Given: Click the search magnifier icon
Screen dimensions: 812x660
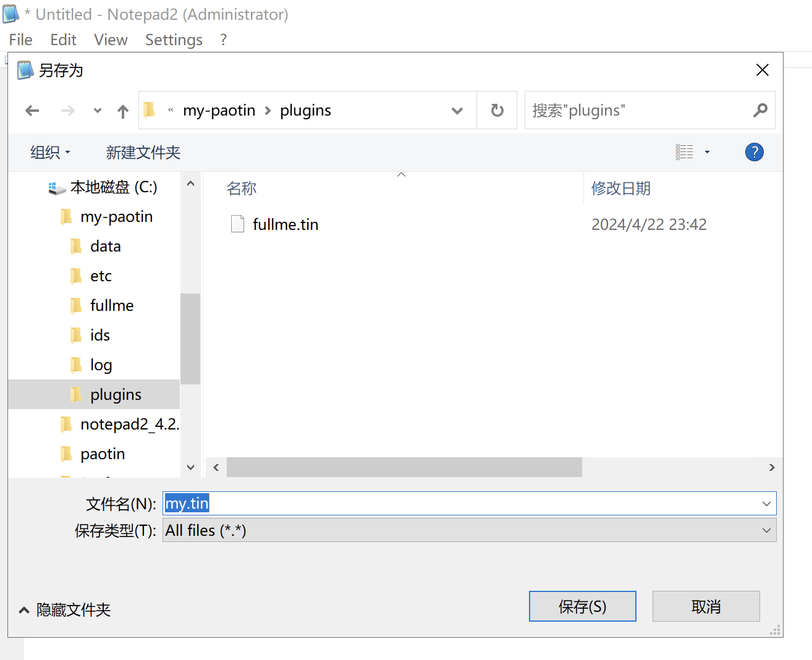Looking at the screenshot, I should 760,110.
